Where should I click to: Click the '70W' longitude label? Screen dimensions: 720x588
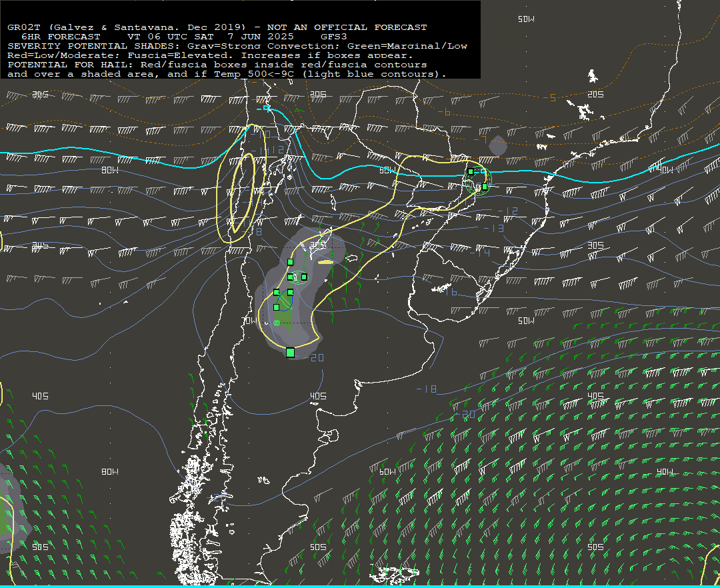pyautogui.click(x=250, y=321)
